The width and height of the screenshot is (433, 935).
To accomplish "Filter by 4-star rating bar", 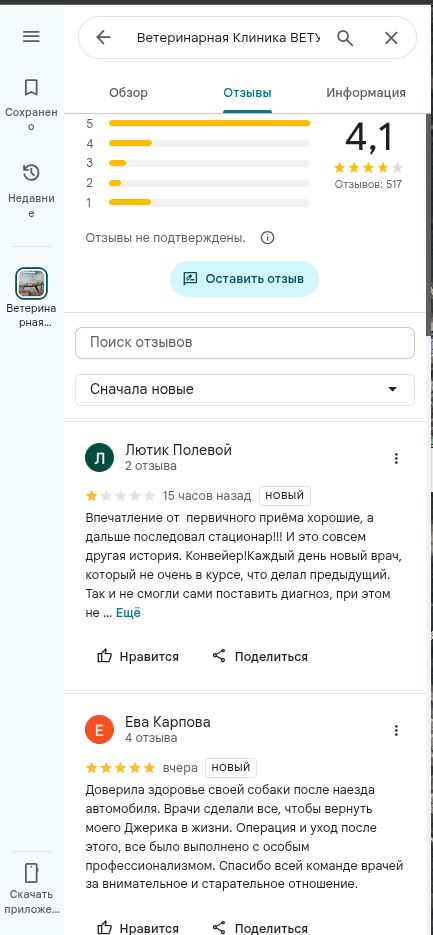I will 209,143.
